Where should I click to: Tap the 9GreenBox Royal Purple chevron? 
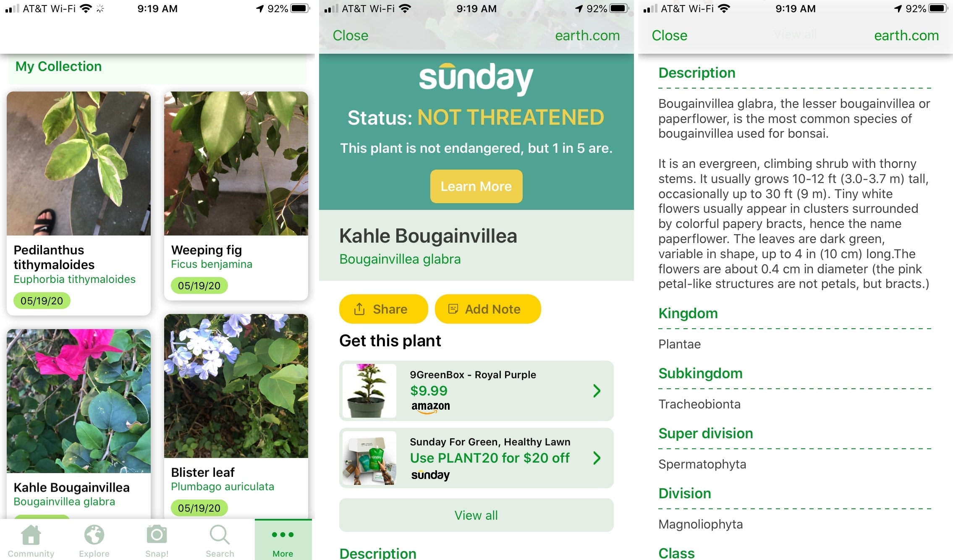point(597,389)
